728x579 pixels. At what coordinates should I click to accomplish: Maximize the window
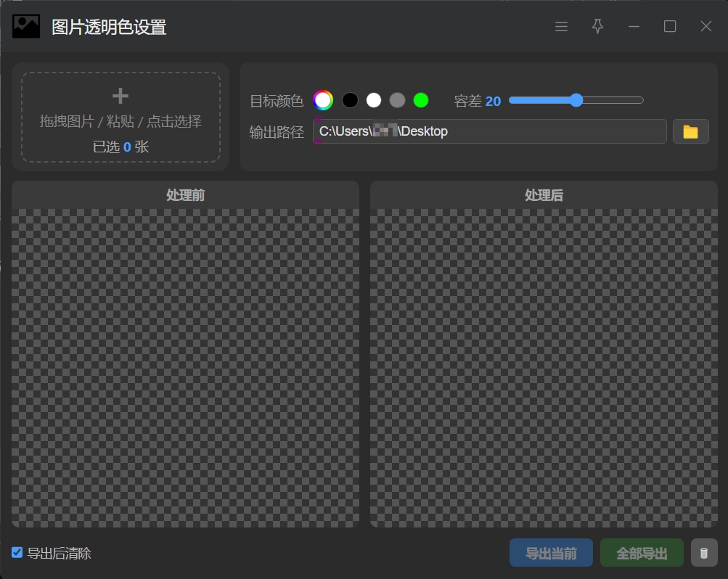click(670, 26)
